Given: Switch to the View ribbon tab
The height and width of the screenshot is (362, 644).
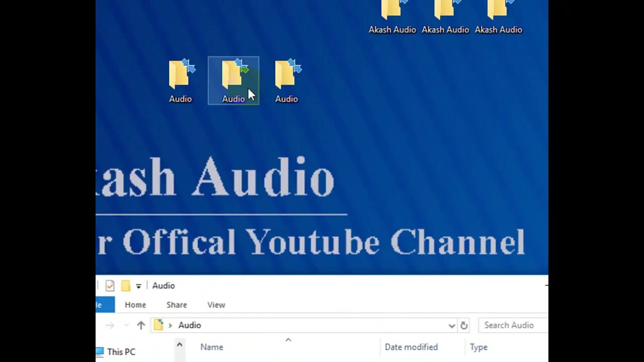Looking at the screenshot, I should (216, 305).
